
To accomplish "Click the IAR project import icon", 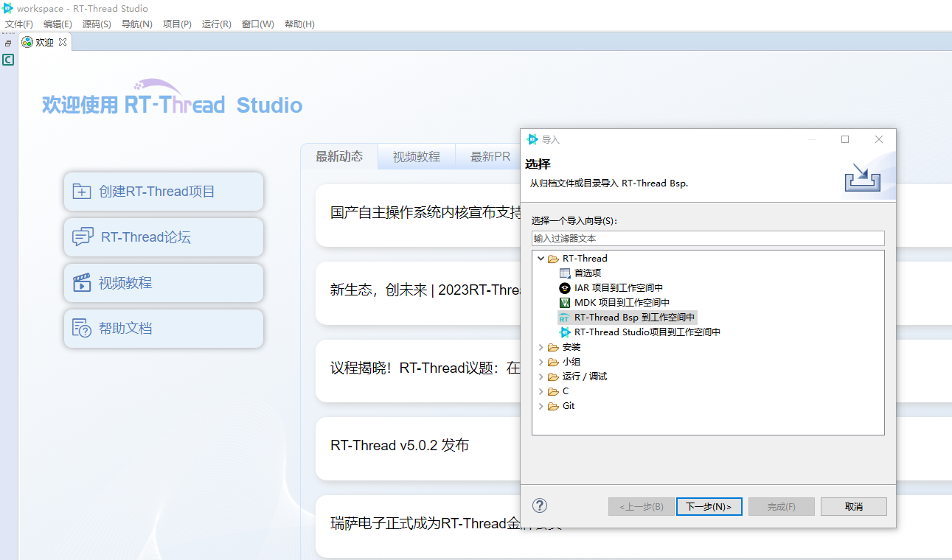I will pyautogui.click(x=565, y=288).
